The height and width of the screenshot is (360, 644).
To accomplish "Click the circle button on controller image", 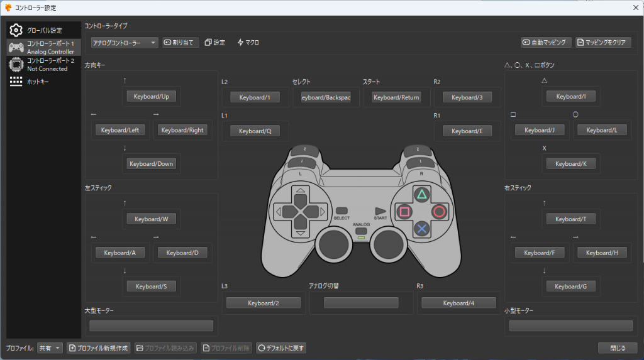I will coord(439,212).
